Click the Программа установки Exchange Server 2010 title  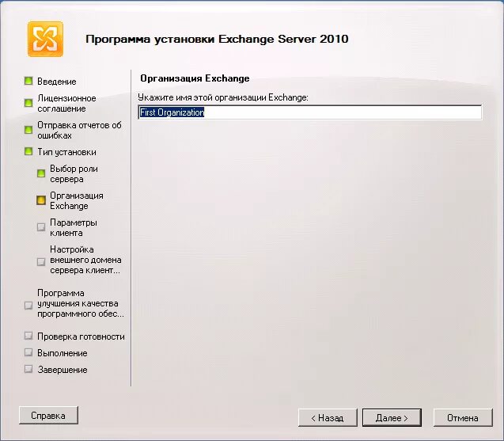pyautogui.click(x=217, y=39)
